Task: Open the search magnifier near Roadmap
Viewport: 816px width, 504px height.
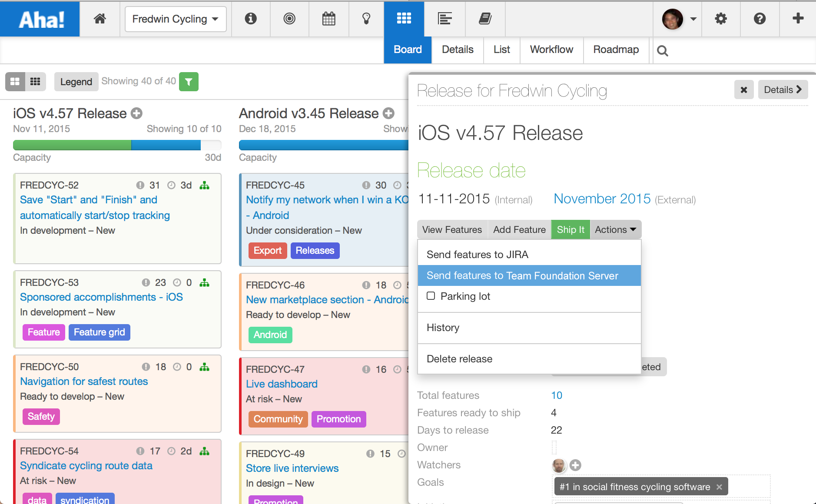Action: coord(663,50)
